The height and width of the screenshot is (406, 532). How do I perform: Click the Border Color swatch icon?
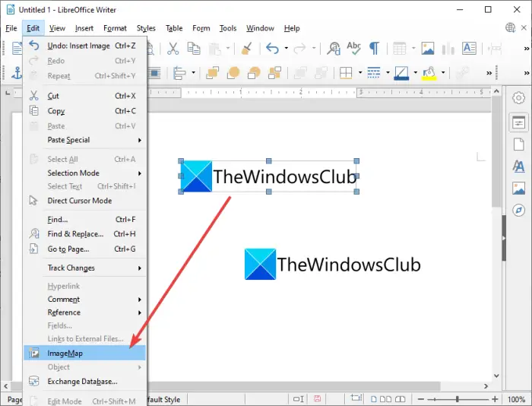tap(401, 73)
